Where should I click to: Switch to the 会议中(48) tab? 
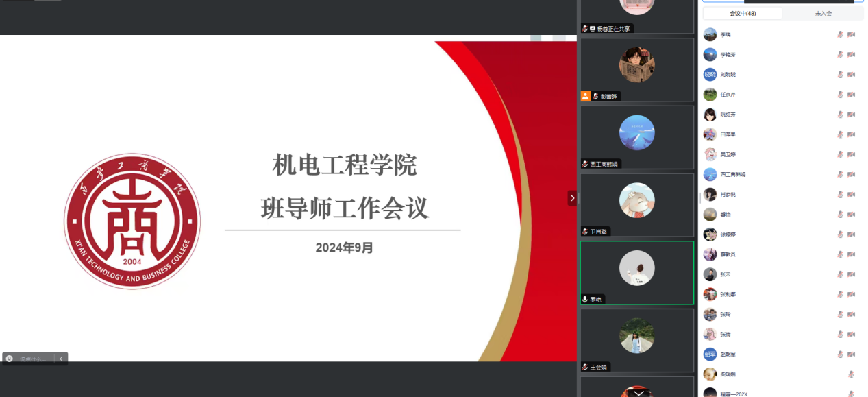[743, 13]
